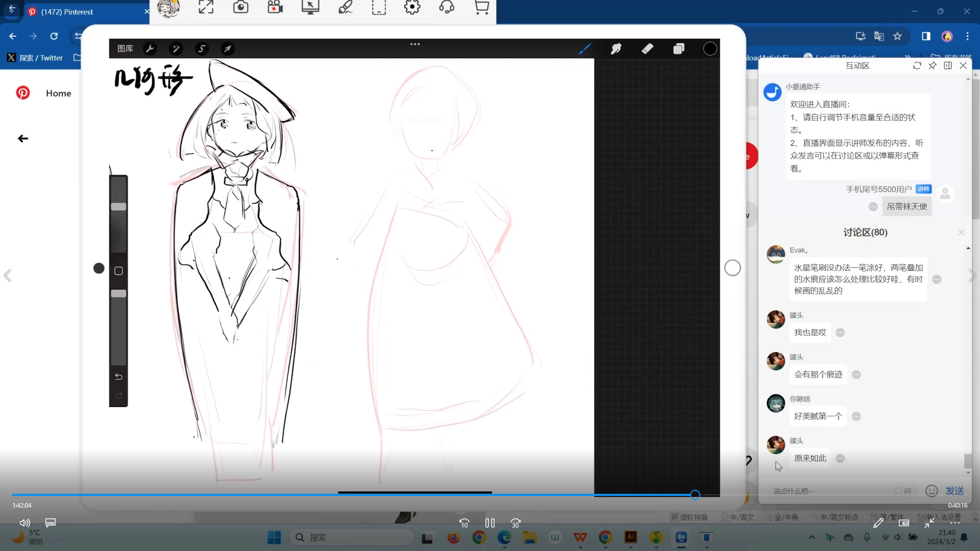Pause the video playback
The image size is (980, 551).
tap(489, 523)
